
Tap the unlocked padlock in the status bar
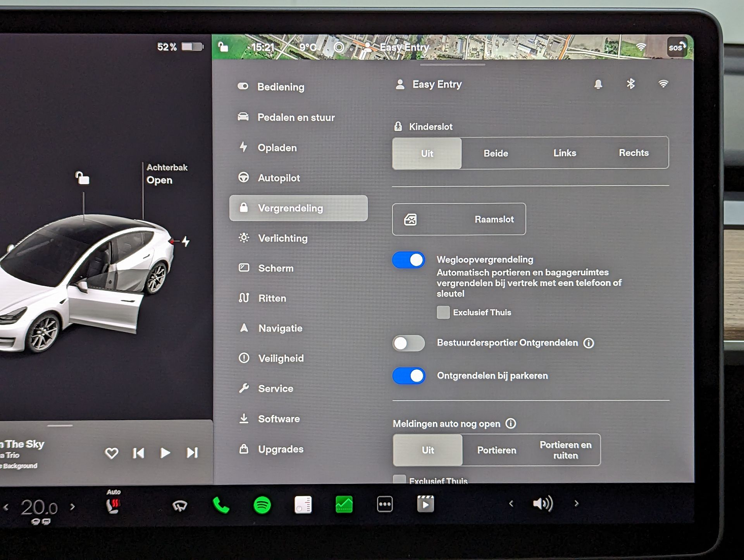pos(223,47)
